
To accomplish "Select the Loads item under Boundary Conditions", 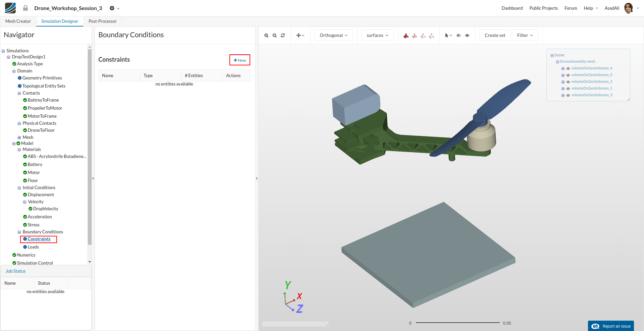I will pyautogui.click(x=33, y=247).
